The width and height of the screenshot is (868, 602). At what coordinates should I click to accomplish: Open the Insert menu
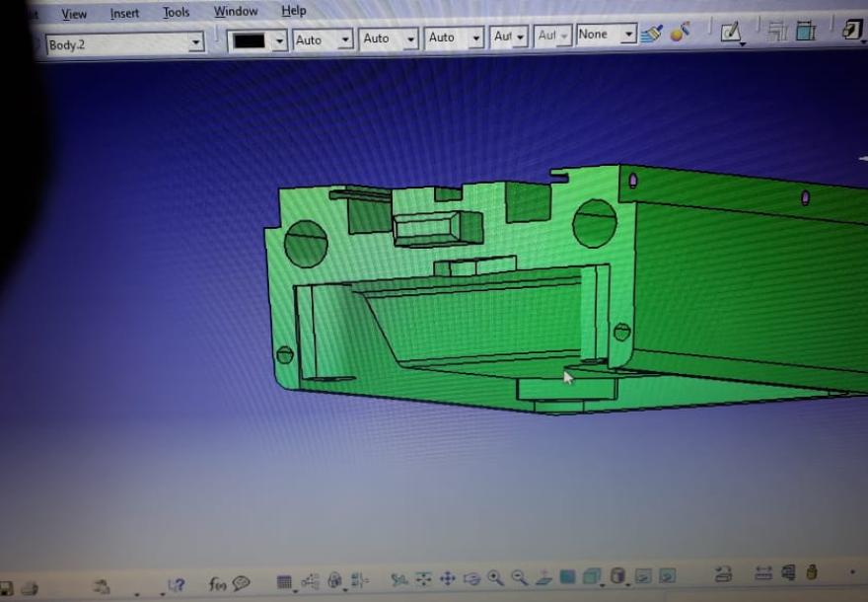pos(124,13)
